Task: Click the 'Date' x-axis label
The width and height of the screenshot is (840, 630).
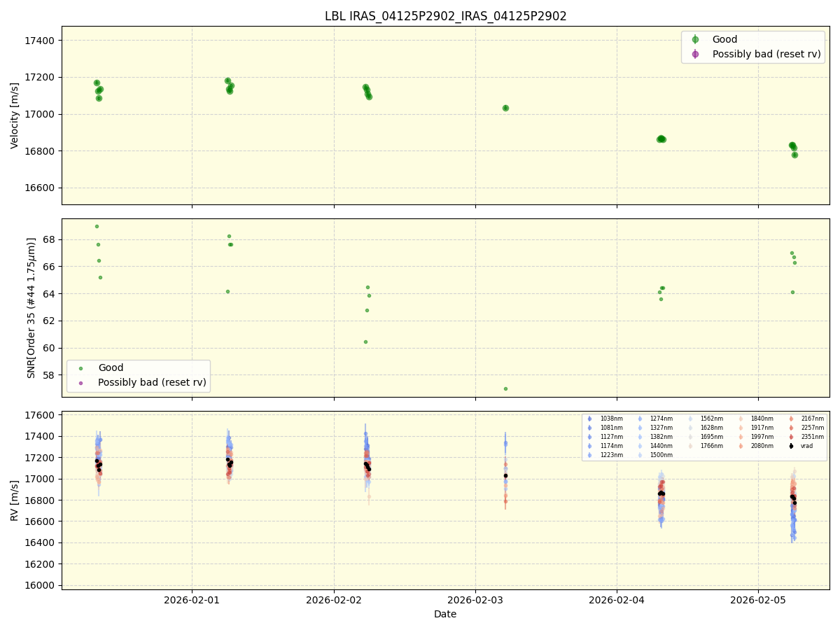Action: coord(445,614)
